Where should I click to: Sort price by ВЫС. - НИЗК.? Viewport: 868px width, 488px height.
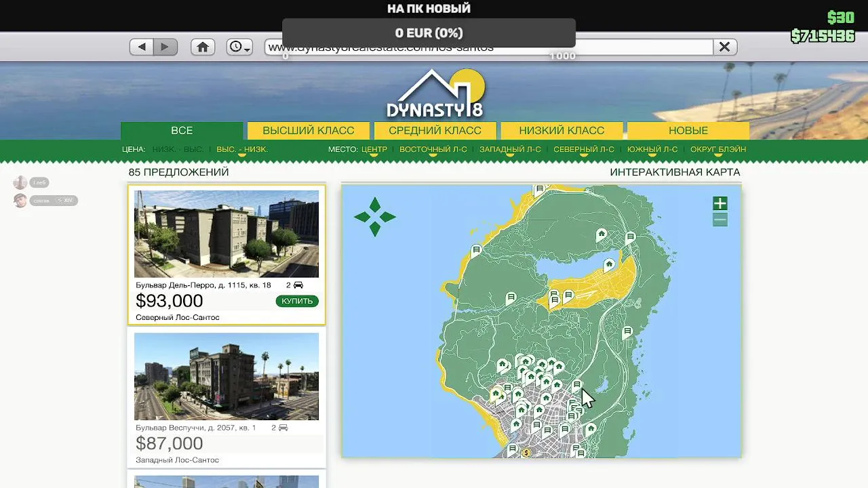(242, 149)
